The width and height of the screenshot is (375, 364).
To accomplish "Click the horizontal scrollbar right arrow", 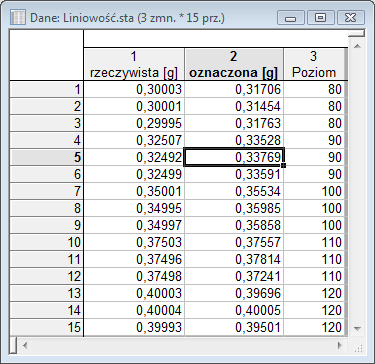I will coord(340,345).
